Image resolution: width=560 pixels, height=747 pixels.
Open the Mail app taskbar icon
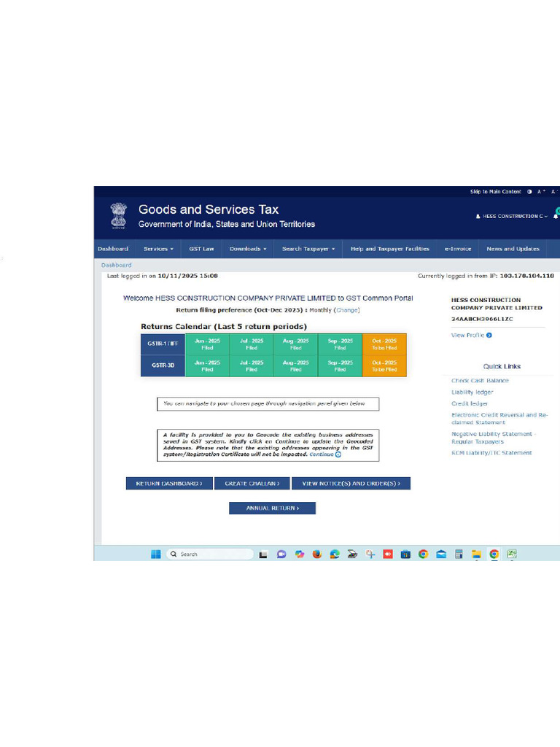(441, 554)
